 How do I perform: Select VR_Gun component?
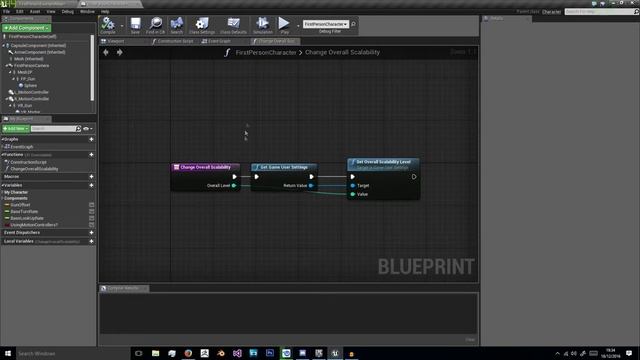pos(24,105)
